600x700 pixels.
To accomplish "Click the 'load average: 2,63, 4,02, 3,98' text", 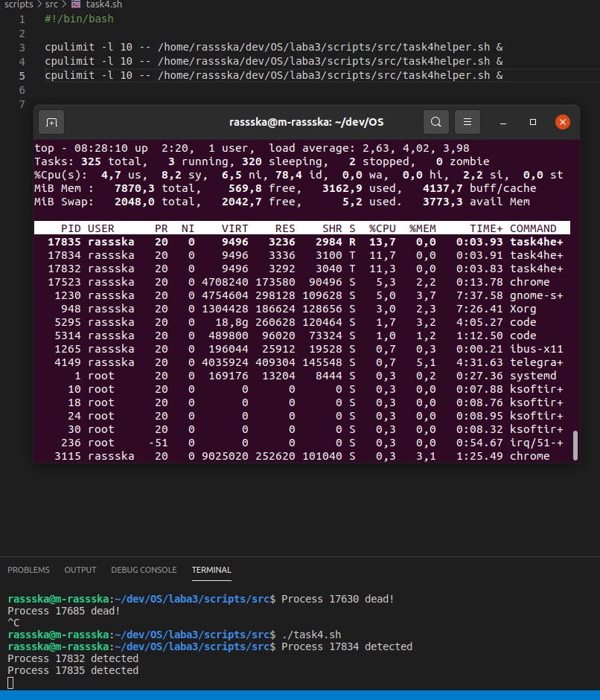I will pyautogui.click(x=369, y=148).
